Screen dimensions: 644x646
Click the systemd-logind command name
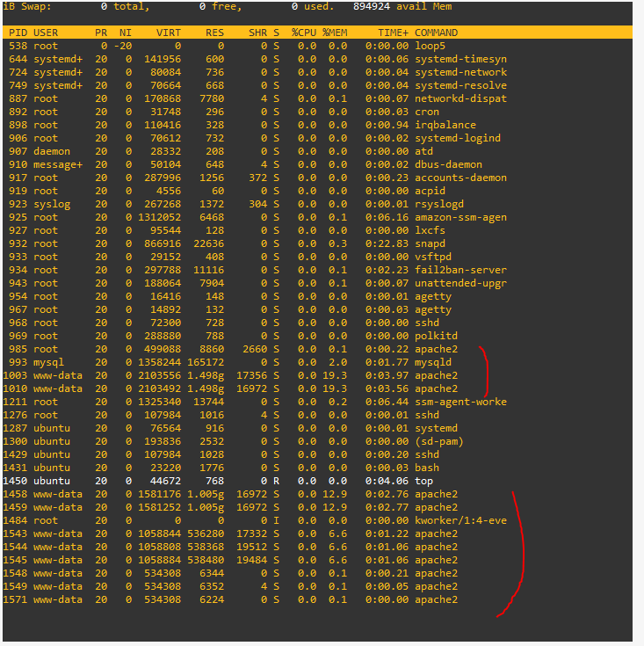coord(458,138)
